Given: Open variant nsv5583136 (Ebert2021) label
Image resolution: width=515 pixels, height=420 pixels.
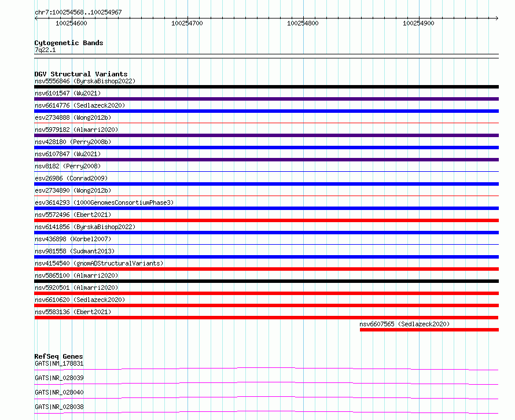Looking at the screenshot, I should click(73, 312).
